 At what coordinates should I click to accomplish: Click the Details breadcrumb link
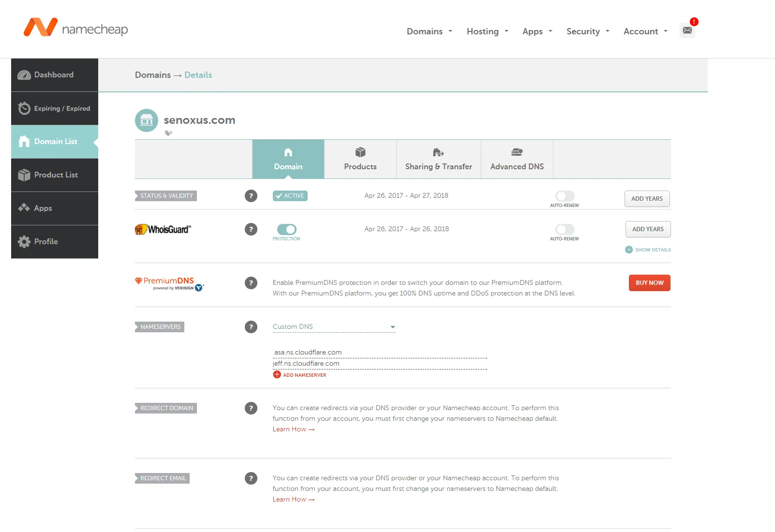[x=198, y=75]
